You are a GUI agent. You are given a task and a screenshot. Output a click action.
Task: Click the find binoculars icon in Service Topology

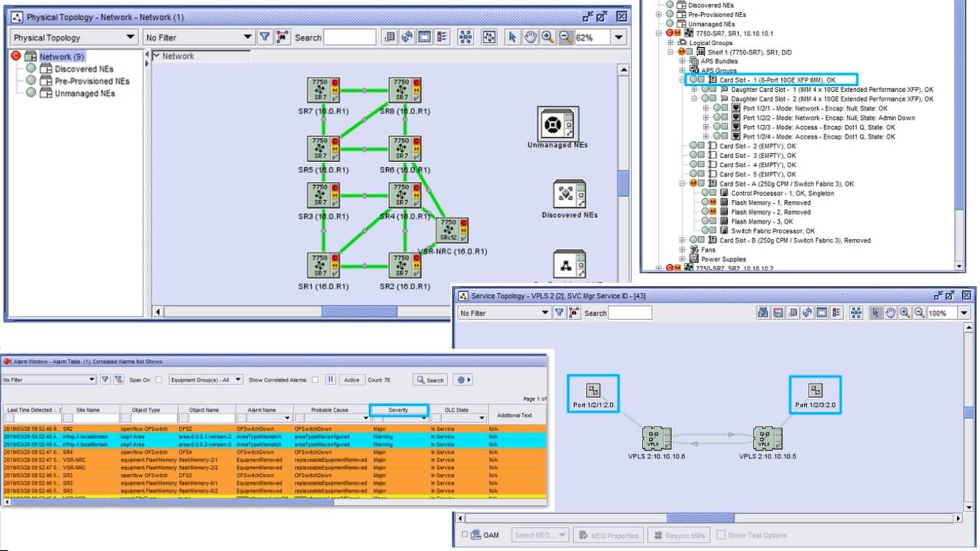(x=764, y=313)
